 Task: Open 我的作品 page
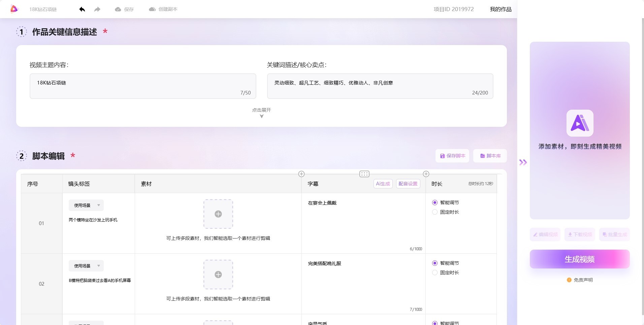501,9
